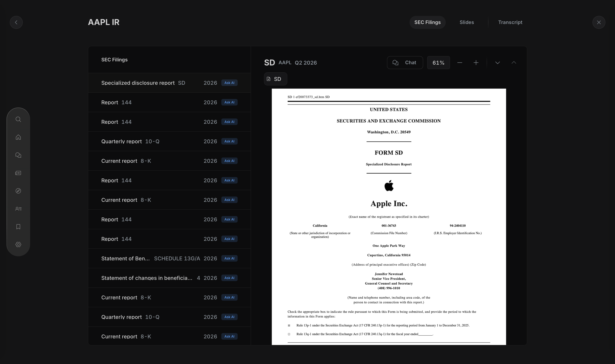The image size is (615, 364).
Task: Switch to the Slides tab
Action: tap(467, 22)
